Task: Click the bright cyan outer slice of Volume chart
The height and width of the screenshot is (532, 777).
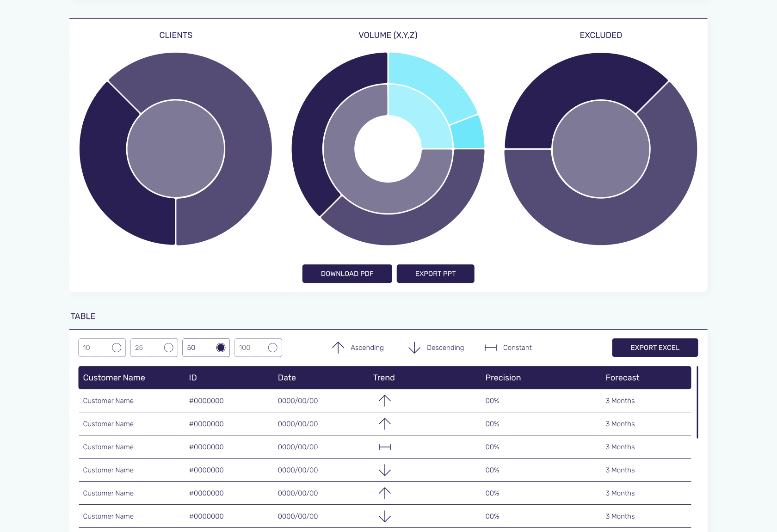Action: (428, 81)
